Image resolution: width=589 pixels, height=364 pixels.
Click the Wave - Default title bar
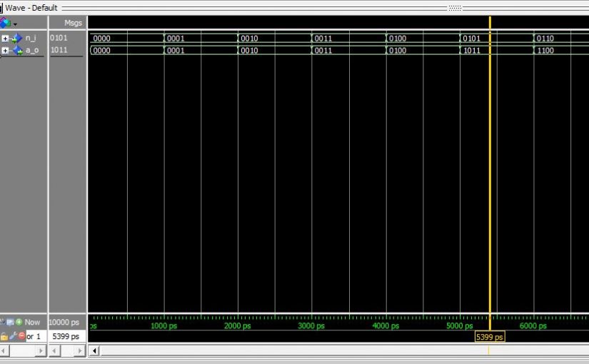click(x=31, y=8)
